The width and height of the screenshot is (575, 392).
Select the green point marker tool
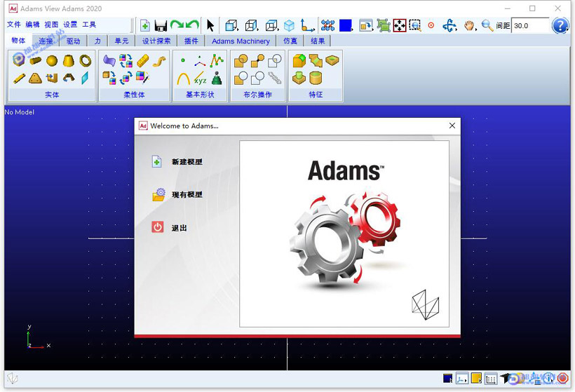click(183, 60)
